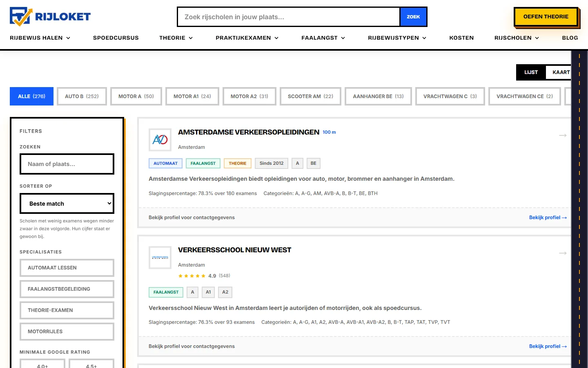The image size is (588, 368).
Task: Click arrow icon on Verkeersschool Nieuw West card
Action: click(563, 253)
